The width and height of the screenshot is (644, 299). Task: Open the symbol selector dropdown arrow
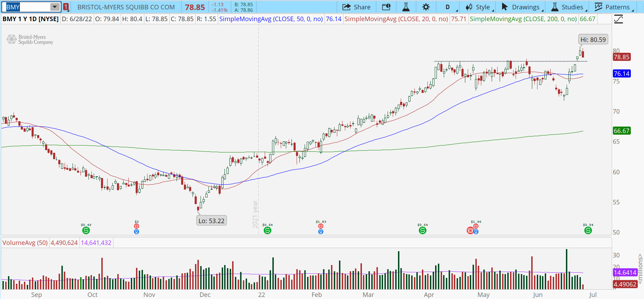(55, 7)
